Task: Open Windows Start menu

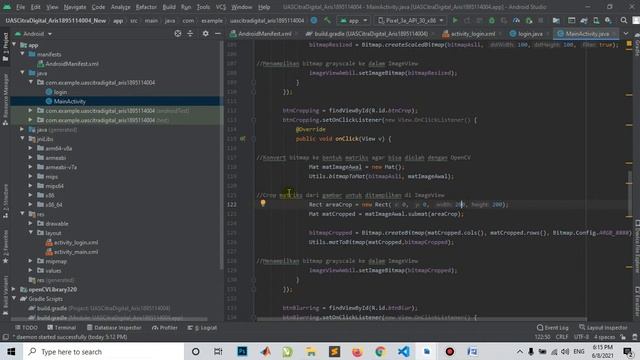Action: tap(11, 351)
